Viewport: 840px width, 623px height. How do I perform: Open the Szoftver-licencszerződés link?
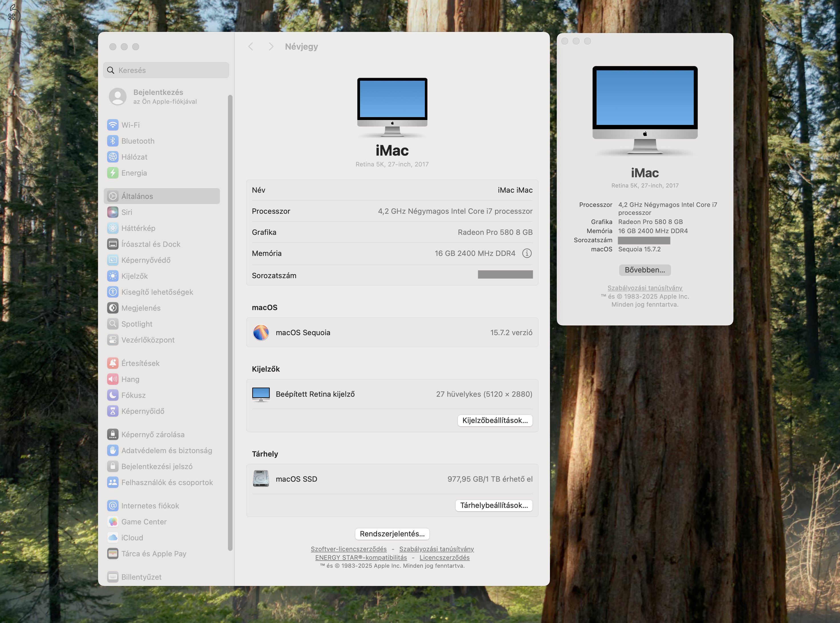[348, 549]
